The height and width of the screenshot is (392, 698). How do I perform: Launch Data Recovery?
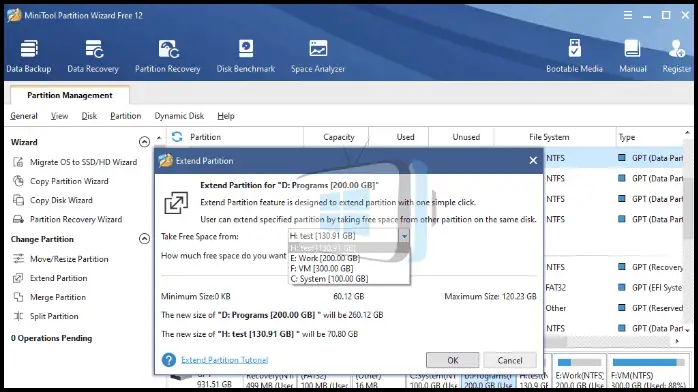point(93,56)
